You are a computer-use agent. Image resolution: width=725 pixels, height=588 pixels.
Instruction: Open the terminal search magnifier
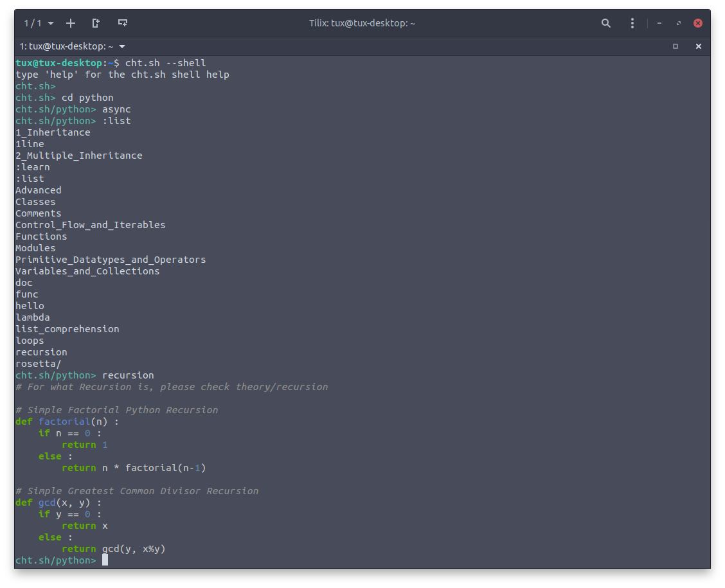pyautogui.click(x=605, y=23)
